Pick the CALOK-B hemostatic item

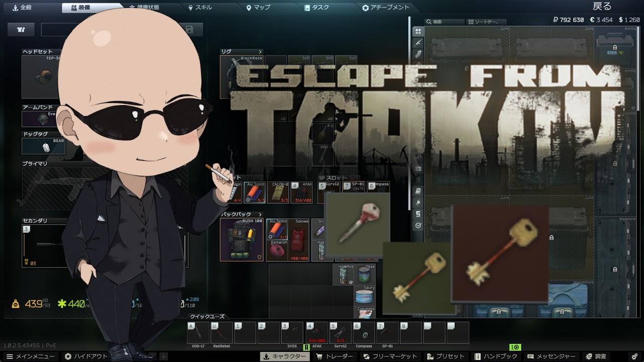(278, 193)
